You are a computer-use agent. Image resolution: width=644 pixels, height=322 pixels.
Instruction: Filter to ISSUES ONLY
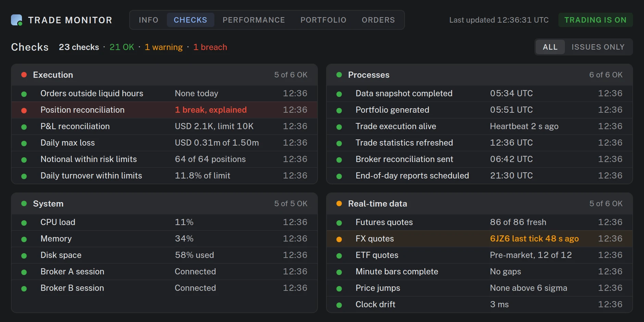point(598,47)
